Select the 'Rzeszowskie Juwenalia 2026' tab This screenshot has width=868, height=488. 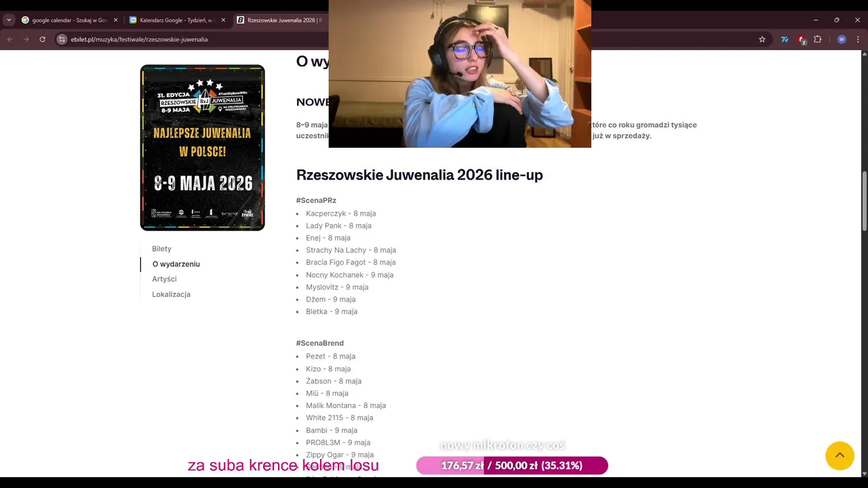(279, 20)
